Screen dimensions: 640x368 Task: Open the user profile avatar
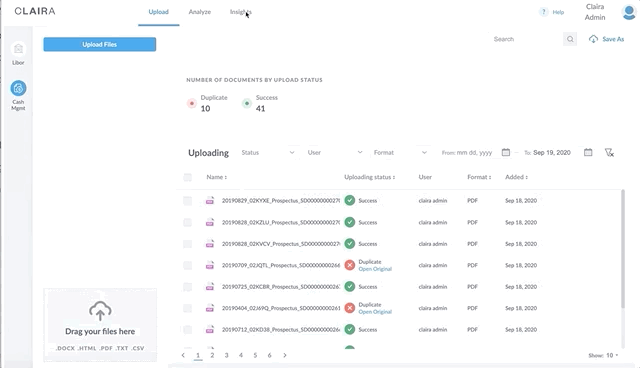629,12
